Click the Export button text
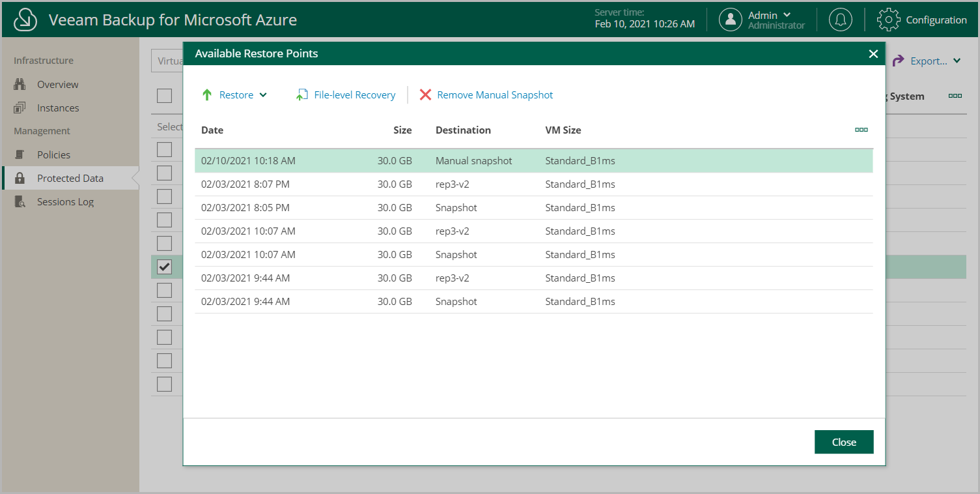The width and height of the screenshot is (980, 494). [x=929, y=61]
